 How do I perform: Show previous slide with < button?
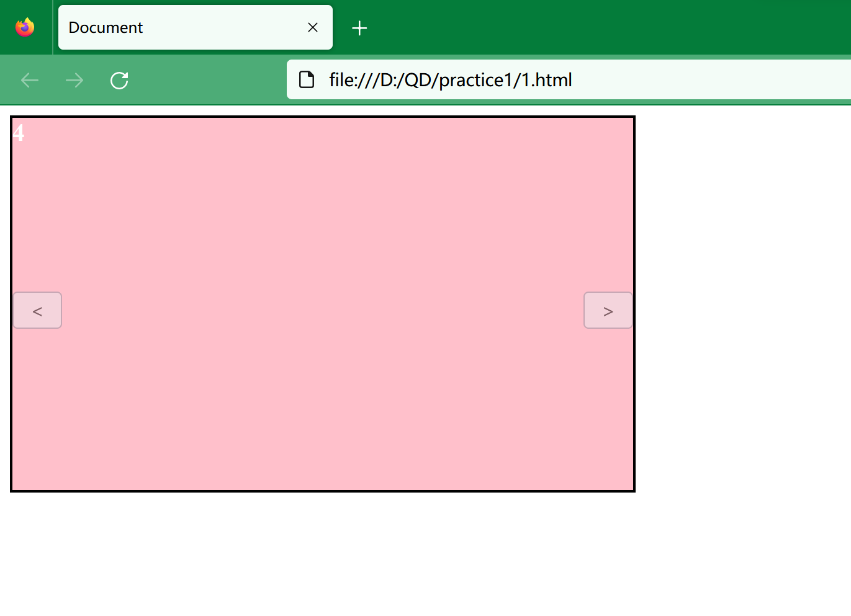point(37,310)
